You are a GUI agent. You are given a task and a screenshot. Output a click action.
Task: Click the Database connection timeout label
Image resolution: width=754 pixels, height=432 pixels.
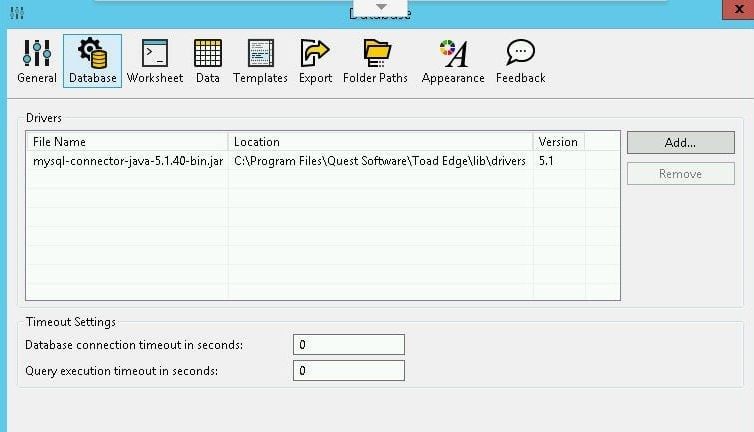tap(134, 345)
